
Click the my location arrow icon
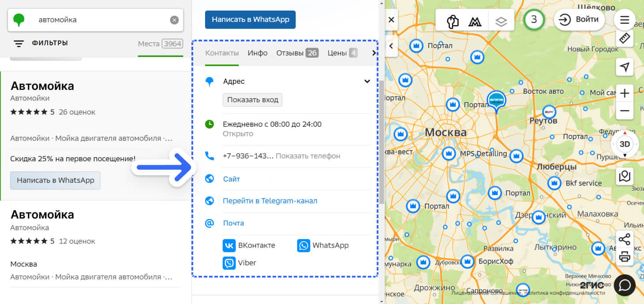[625, 67]
